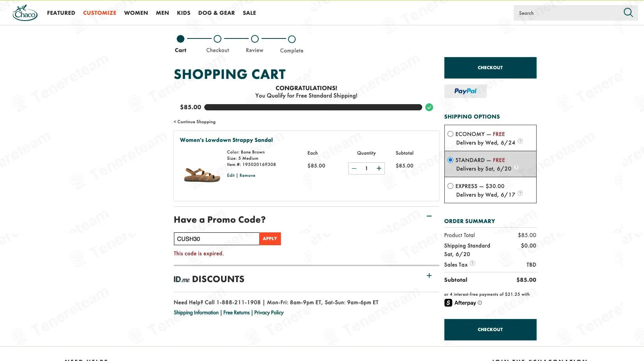Click the Search input field

(568, 13)
